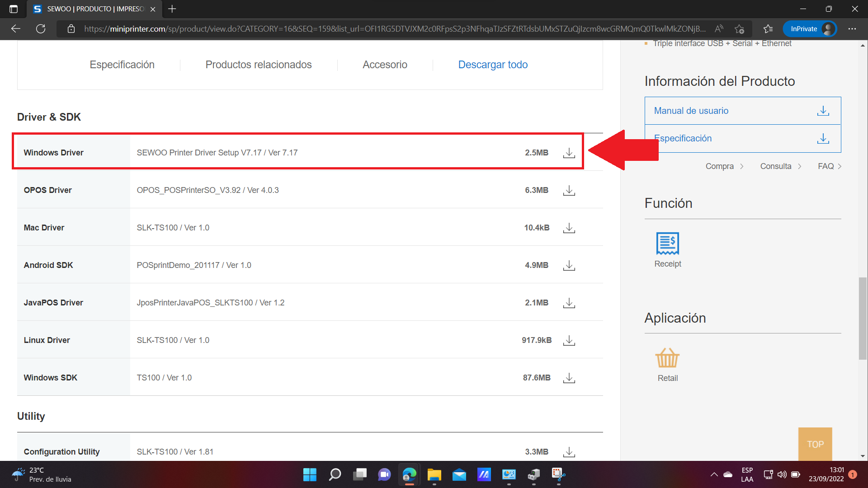868x488 pixels.
Task: Download the Configuration Utility
Action: click(x=569, y=451)
